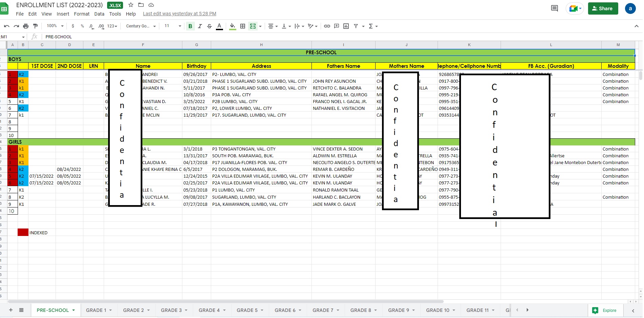Insert a link
Viewport: 644px width, 318px height.
[x=327, y=26]
